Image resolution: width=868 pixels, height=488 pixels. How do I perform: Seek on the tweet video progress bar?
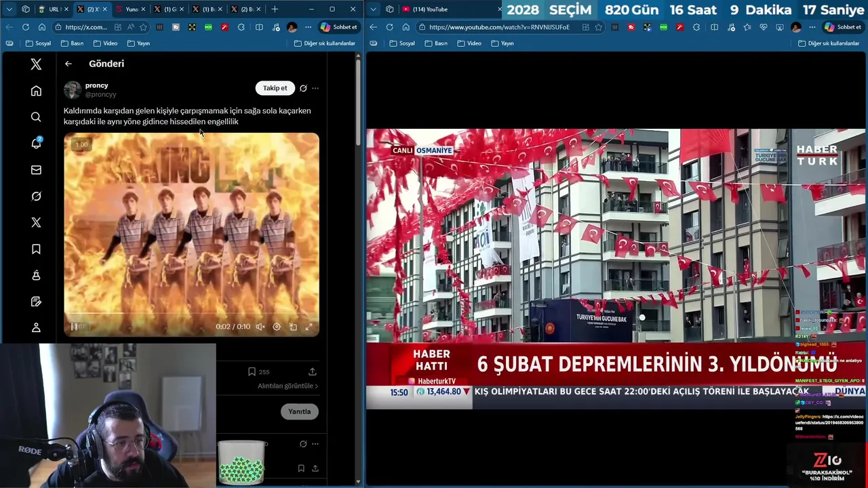click(x=191, y=313)
